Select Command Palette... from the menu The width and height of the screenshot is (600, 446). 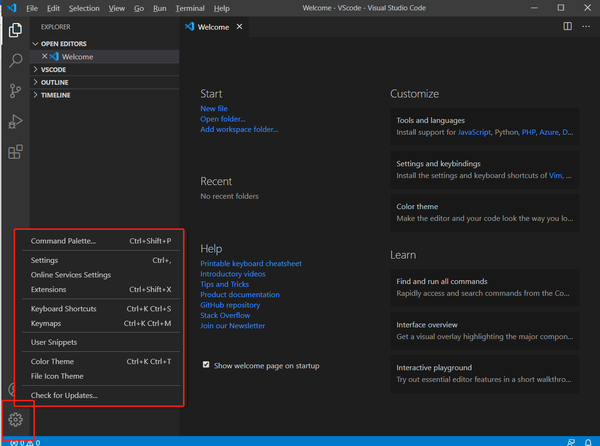pos(101,241)
